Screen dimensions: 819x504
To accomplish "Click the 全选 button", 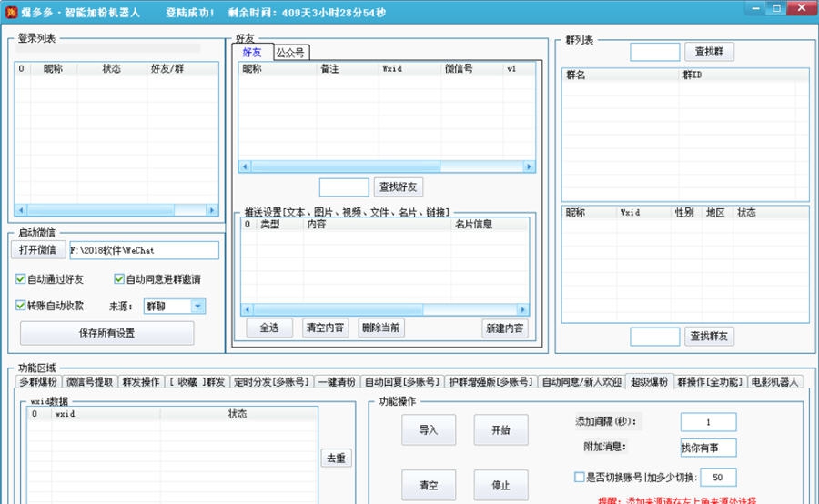I will [269, 328].
